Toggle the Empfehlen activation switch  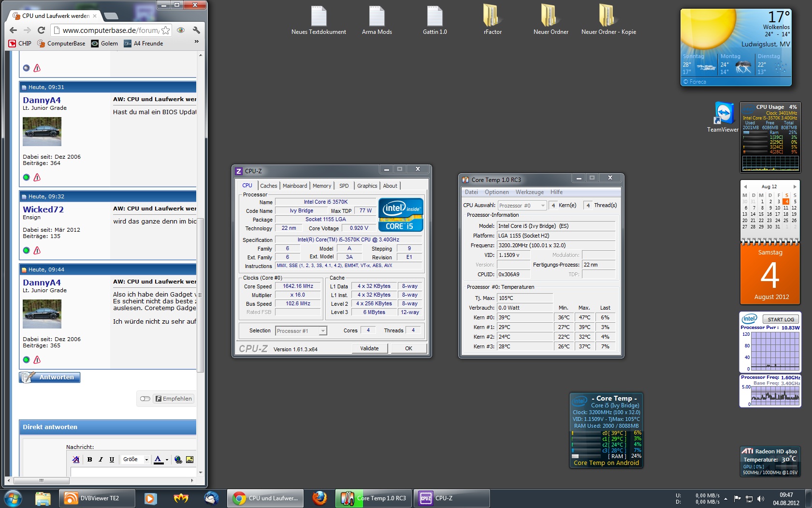pyautogui.click(x=145, y=399)
